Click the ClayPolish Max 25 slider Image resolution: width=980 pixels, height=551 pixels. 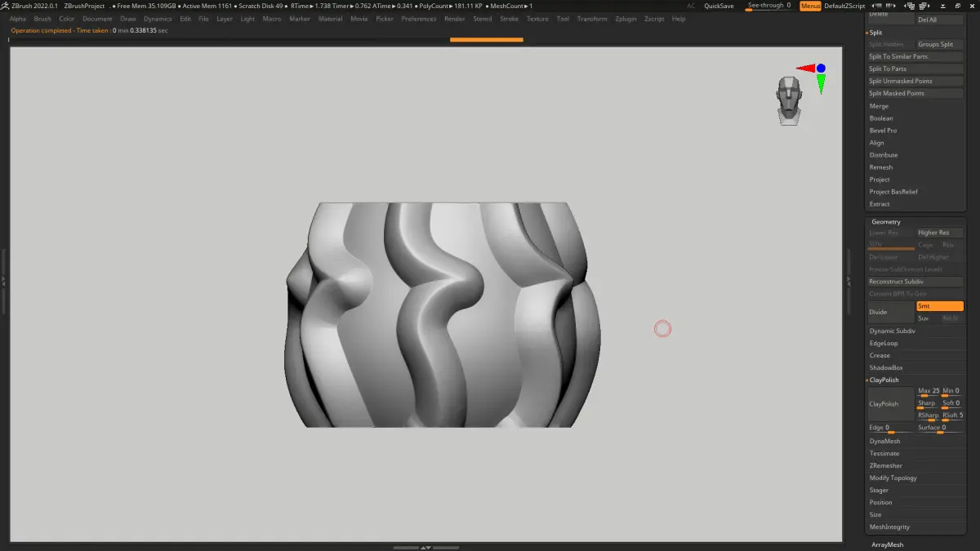929,392
